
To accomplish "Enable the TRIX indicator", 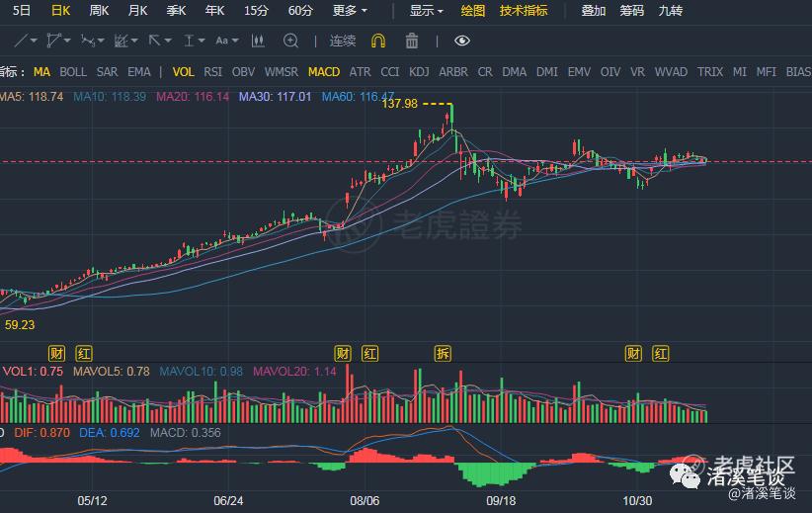I will pos(710,72).
